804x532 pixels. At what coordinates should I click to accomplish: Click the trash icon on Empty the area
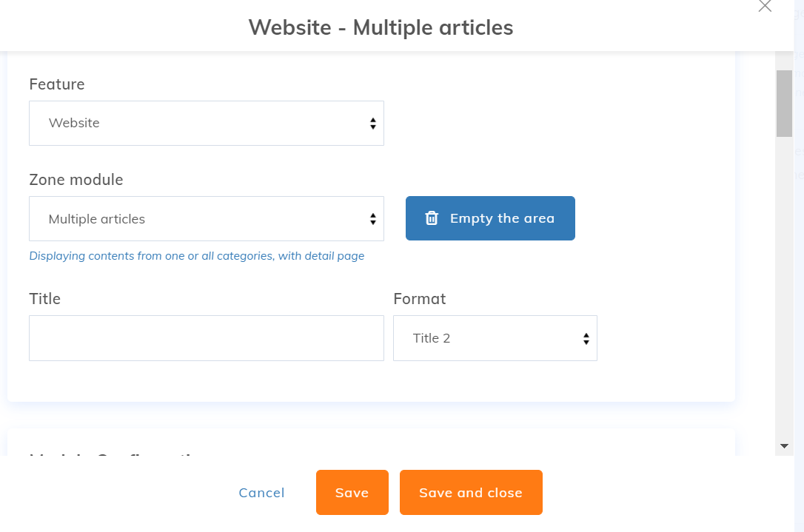(x=432, y=218)
